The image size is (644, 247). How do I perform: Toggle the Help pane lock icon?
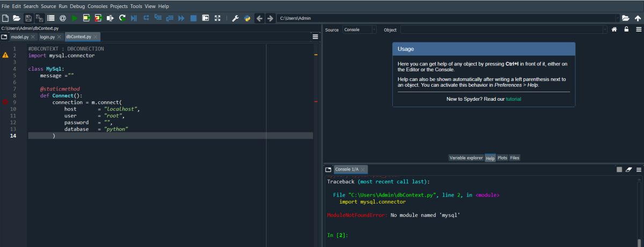point(626,30)
